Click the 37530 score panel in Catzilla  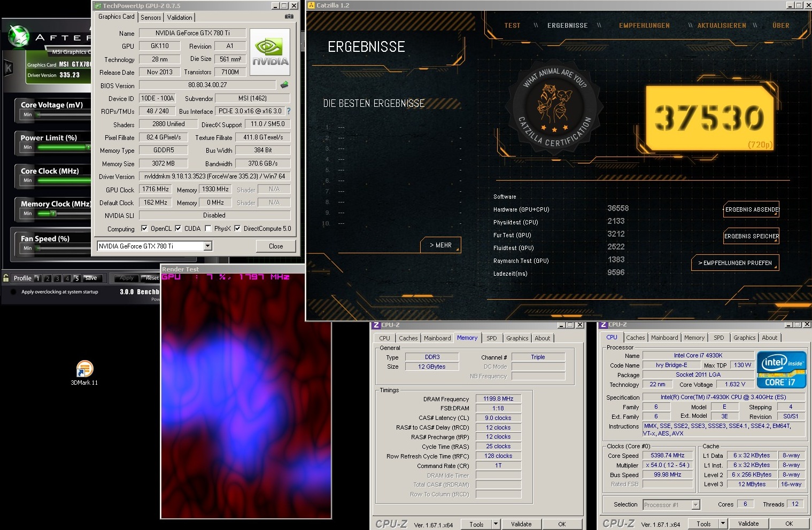[x=710, y=118]
